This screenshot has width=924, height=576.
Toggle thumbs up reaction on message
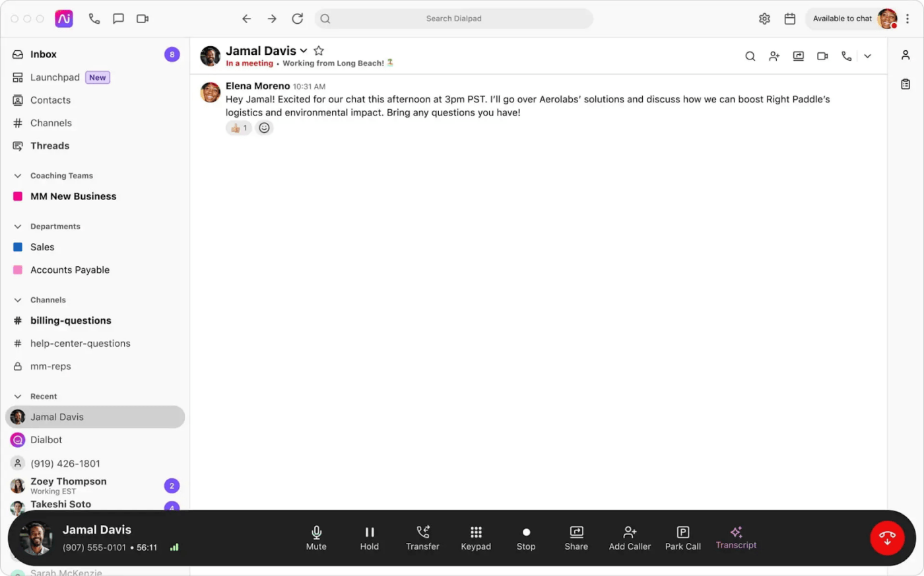[239, 128]
